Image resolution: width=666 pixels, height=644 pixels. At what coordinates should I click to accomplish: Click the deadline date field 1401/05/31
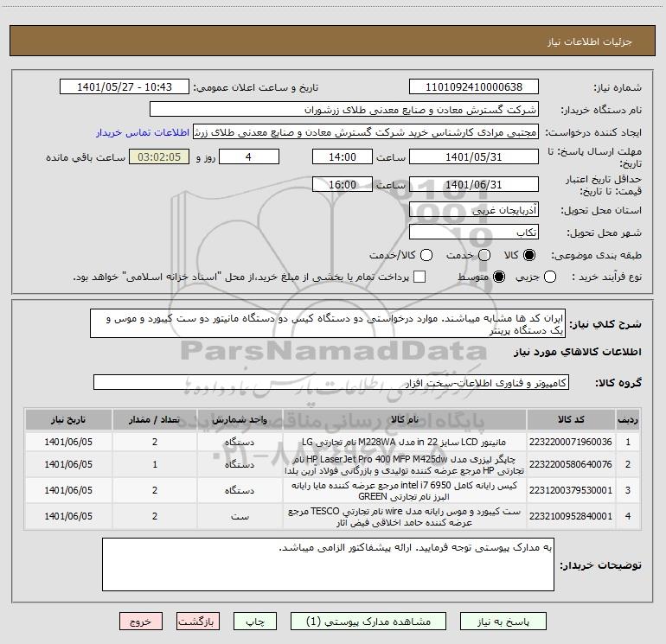coord(474,156)
